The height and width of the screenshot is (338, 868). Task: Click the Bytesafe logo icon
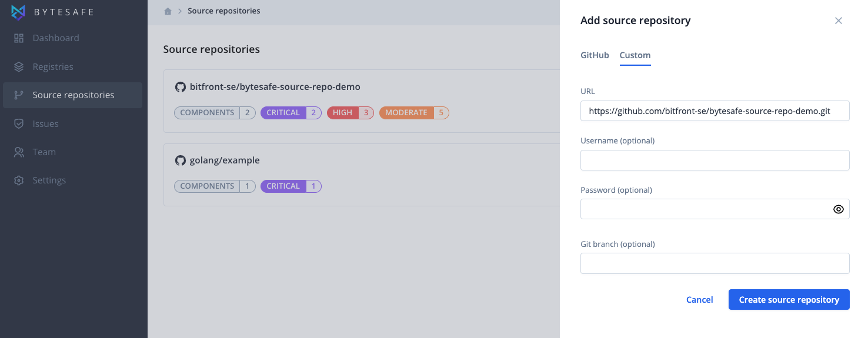coord(19,12)
